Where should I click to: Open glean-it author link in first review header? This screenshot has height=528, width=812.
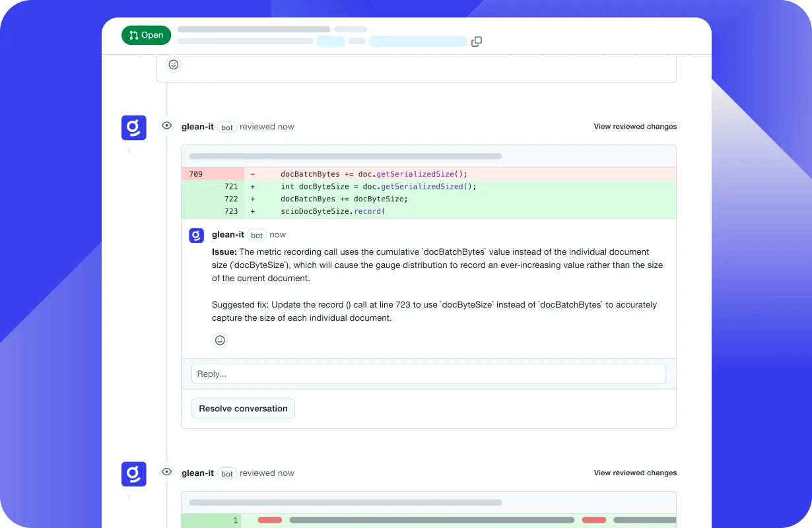[197, 127]
